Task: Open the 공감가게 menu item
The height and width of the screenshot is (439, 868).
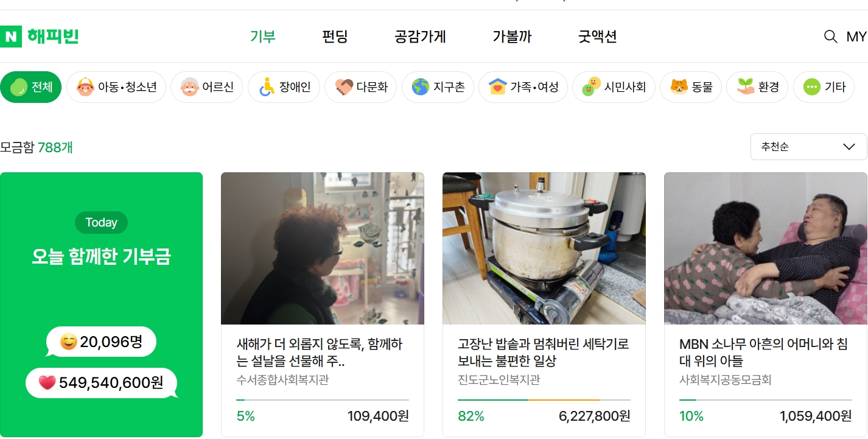Action: pyautogui.click(x=420, y=37)
